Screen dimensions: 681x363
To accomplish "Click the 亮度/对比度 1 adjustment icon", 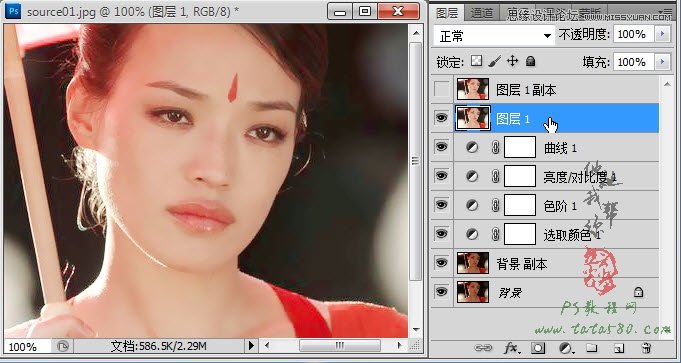I will click(472, 176).
